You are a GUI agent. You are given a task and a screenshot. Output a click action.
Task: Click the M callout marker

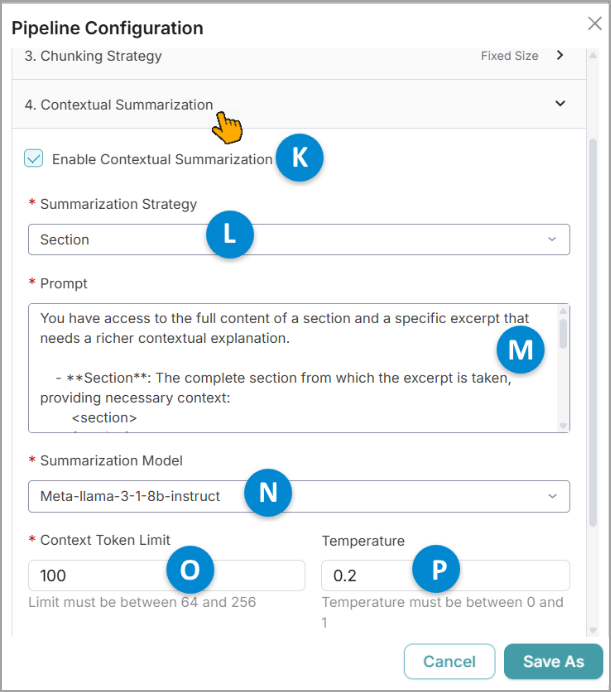point(520,350)
